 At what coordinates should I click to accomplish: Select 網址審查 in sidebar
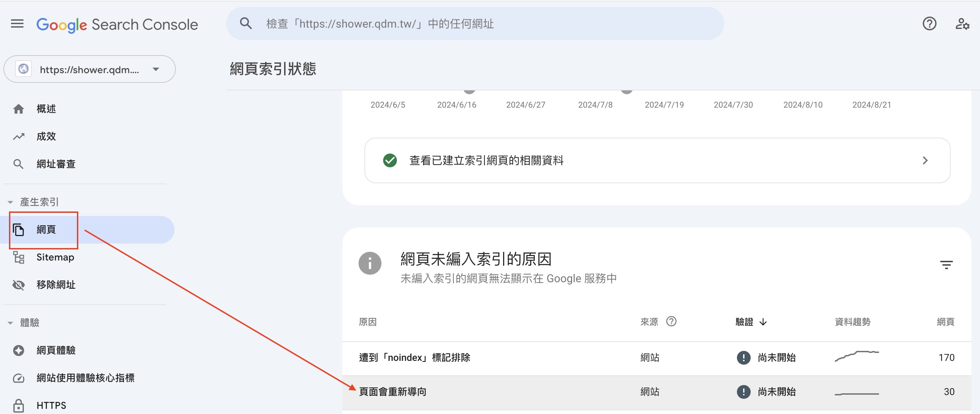click(56, 164)
